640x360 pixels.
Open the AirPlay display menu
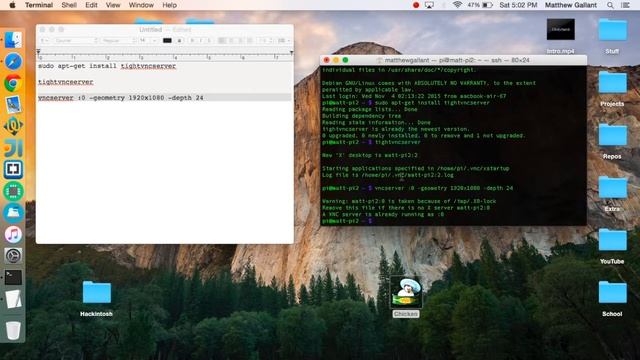pos(429,5)
